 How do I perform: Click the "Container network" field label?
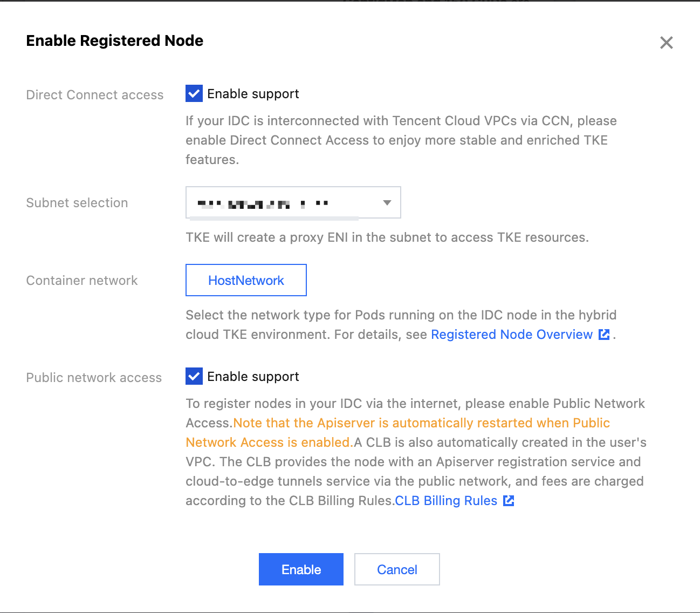click(82, 281)
